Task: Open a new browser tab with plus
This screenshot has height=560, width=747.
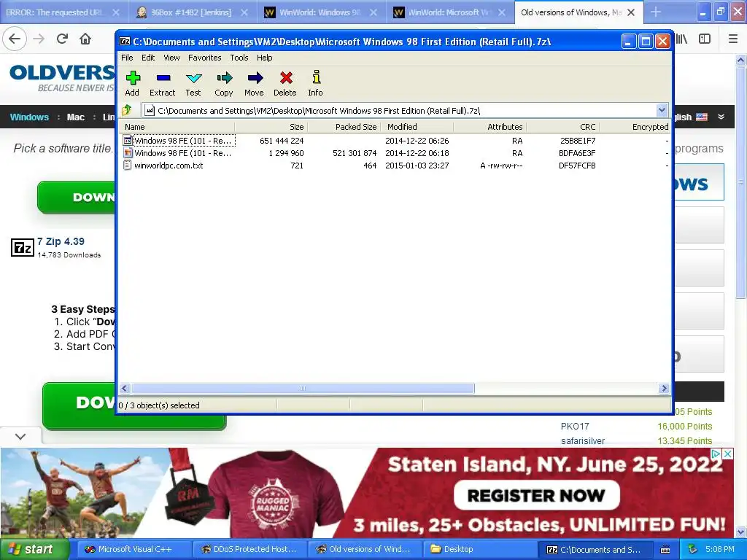Action: point(656,12)
